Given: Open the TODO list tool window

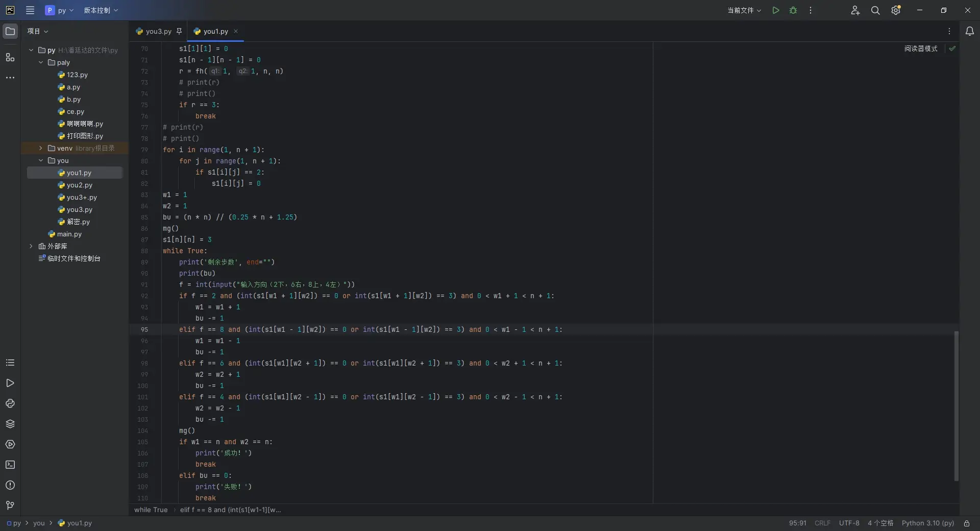Looking at the screenshot, I should [10, 363].
